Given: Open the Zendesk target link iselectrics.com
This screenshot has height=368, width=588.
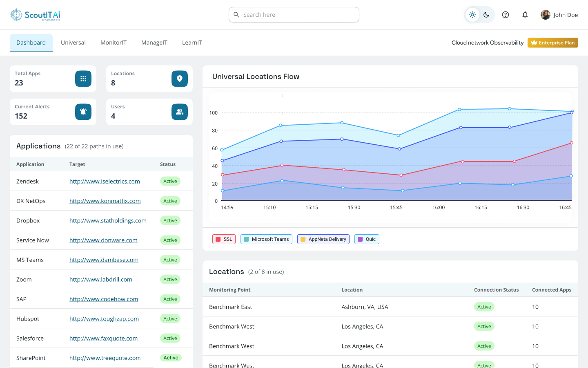Looking at the screenshot, I should [x=105, y=181].
